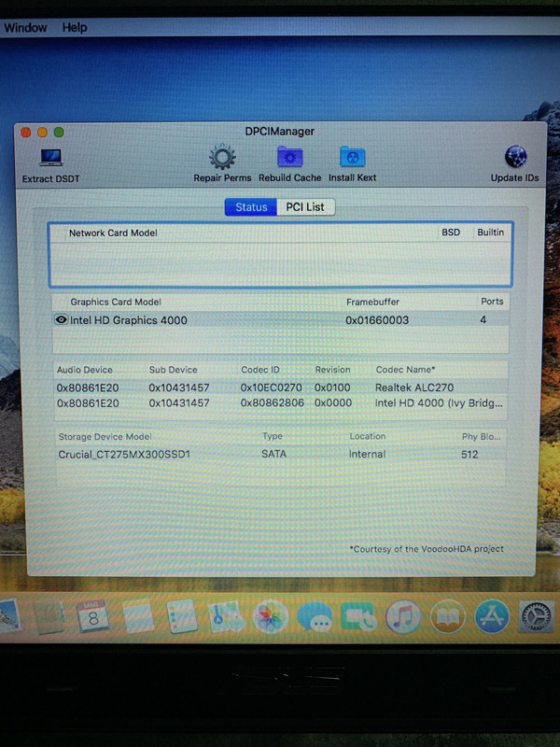Open the Window menu
This screenshot has height=747, width=560.
pyautogui.click(x=25, y=28)
